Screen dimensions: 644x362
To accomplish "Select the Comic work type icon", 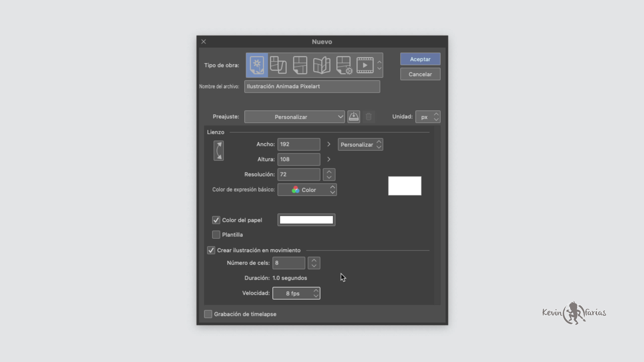I will pyautogui.click(x=300, y=65).
